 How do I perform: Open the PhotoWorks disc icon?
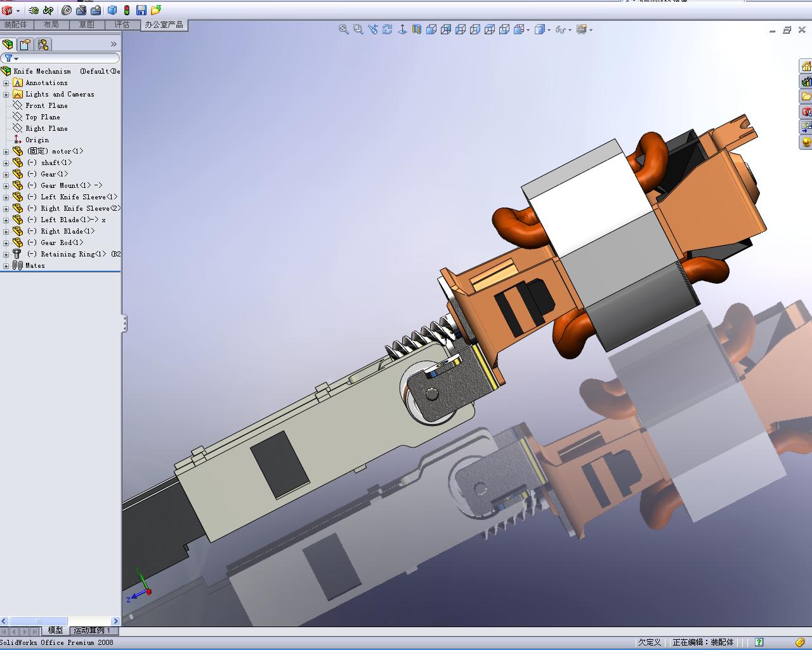coord(67,10)
